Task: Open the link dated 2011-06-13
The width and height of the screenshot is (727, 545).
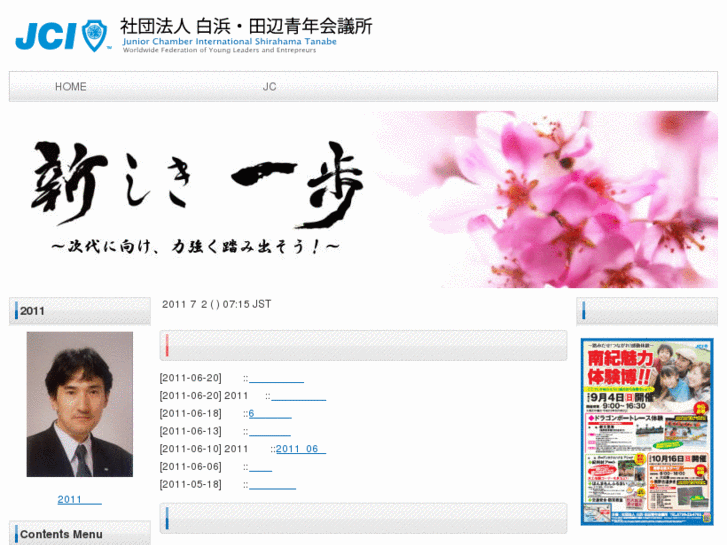Action: pyautogui.click(x=270, y=431)
